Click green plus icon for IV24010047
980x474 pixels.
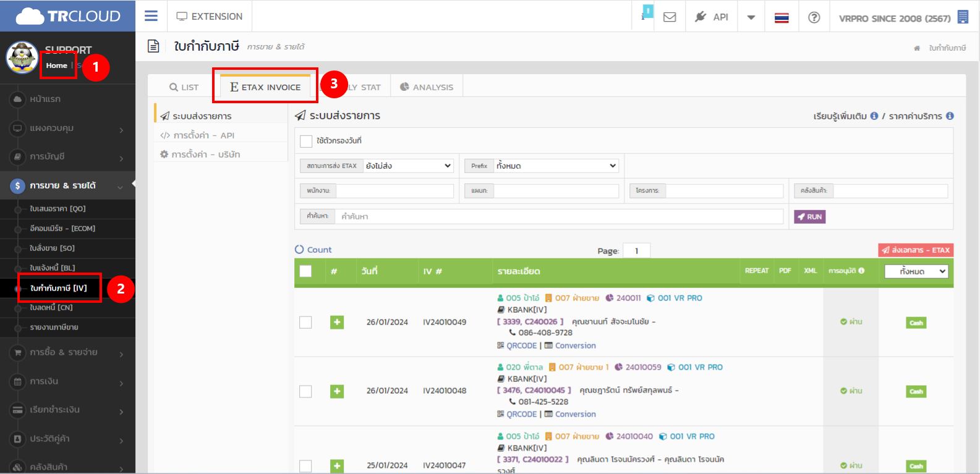coord(337,466)
